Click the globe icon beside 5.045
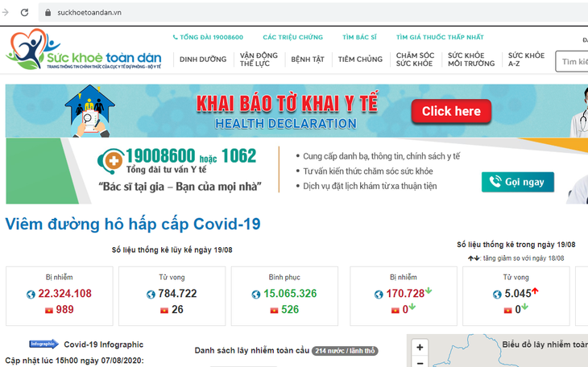The height and width of the screenshot is (367, 588). click(x=497, y=295)
